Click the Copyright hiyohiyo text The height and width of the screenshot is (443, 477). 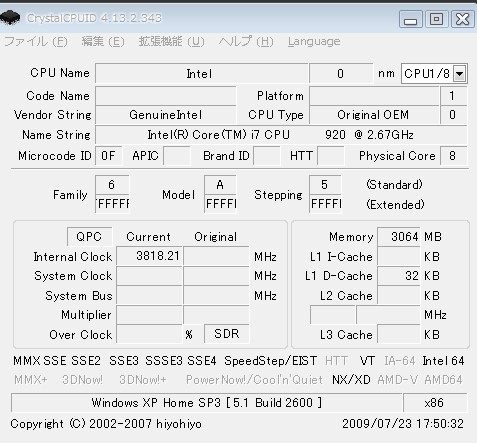[106, 424]
